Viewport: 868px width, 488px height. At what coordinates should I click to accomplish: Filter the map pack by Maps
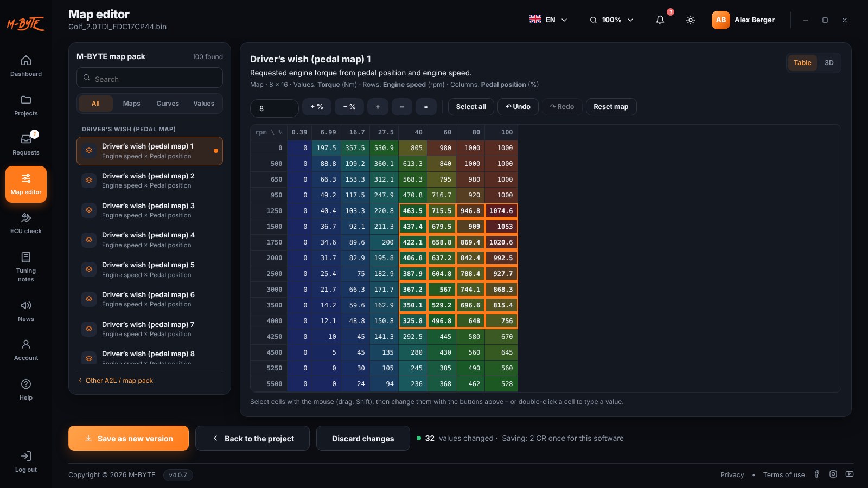pos(131,104)
